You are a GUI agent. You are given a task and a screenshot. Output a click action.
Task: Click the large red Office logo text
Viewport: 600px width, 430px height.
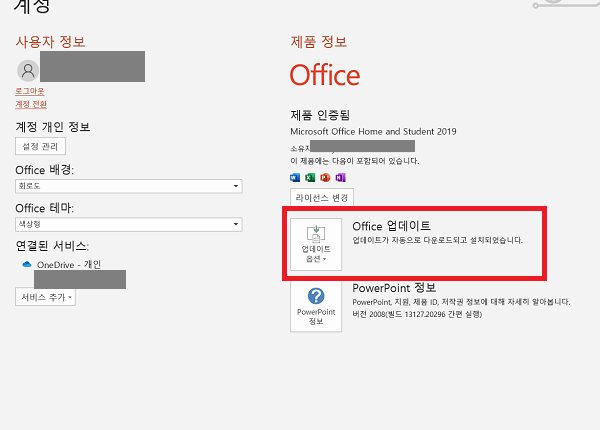point(325,75)
